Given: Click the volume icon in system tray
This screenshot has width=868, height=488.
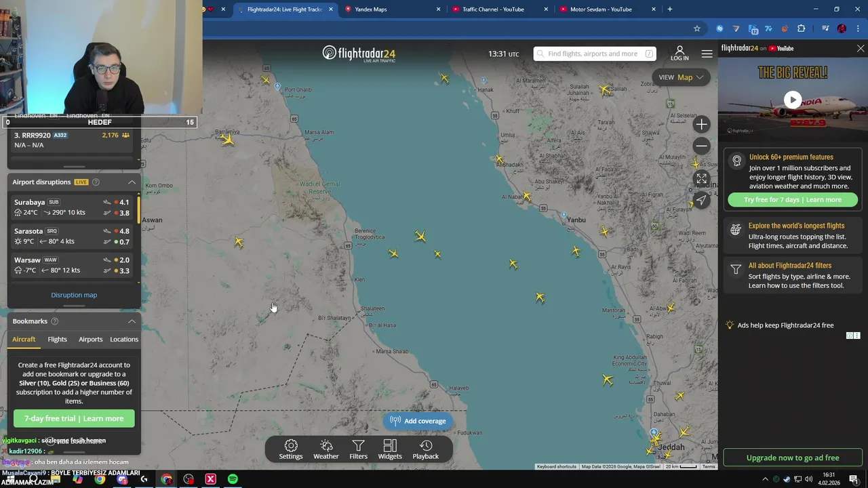Looking at the screenshot, I should 808,479.
